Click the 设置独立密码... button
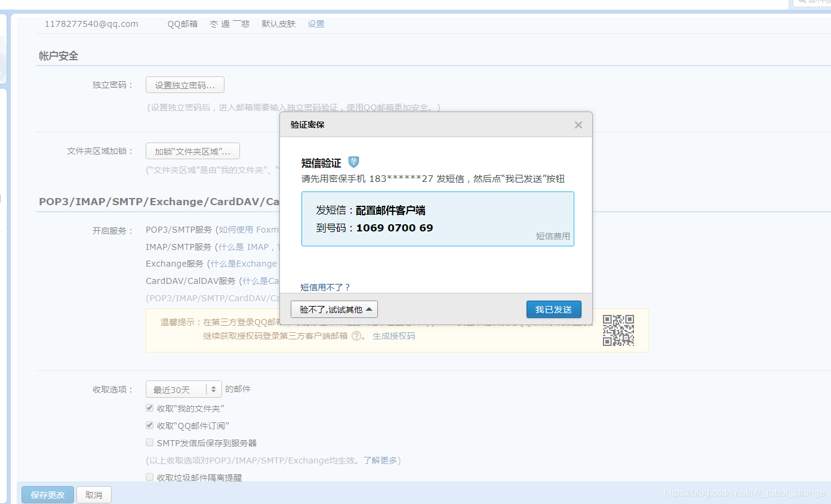The height and width of the screenshot is (504, 831). pyautogui.click(x=185, y=85)
